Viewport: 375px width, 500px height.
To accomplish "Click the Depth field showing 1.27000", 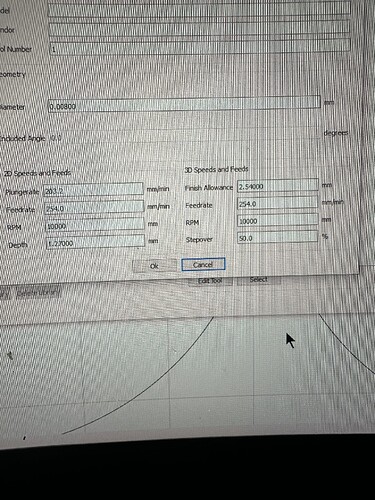I will pos(95,242).
